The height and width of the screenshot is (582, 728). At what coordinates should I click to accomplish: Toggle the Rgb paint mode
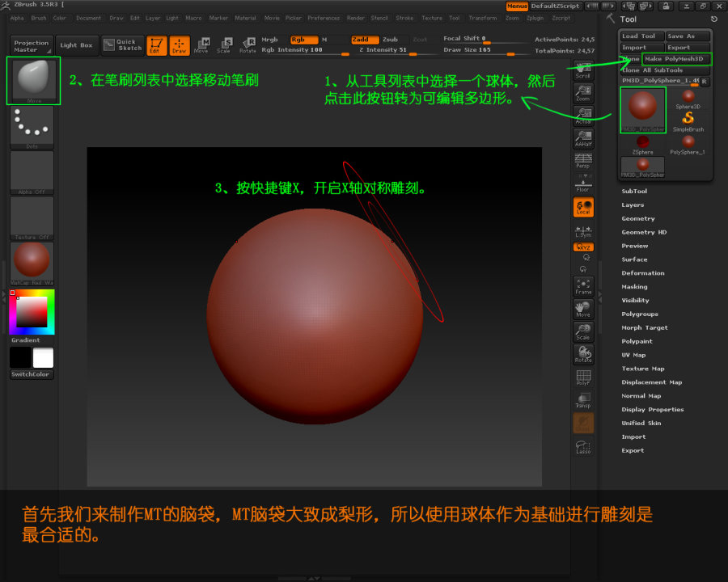(x=304, y=40)
